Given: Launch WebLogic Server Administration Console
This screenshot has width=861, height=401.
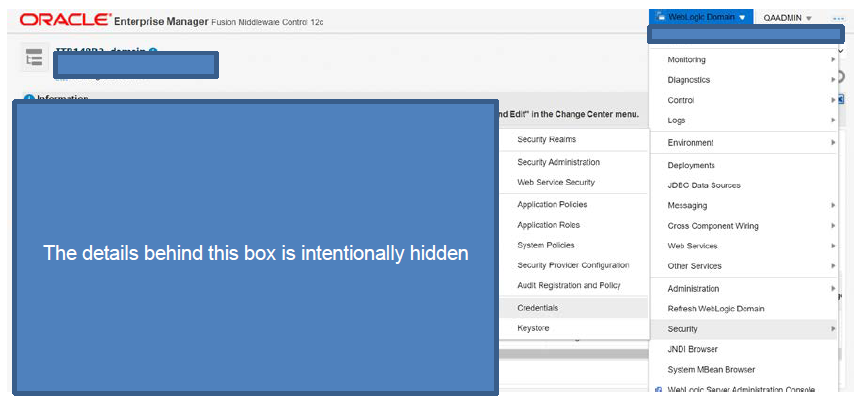Looking at the screenshot, I should pos(743,389).
